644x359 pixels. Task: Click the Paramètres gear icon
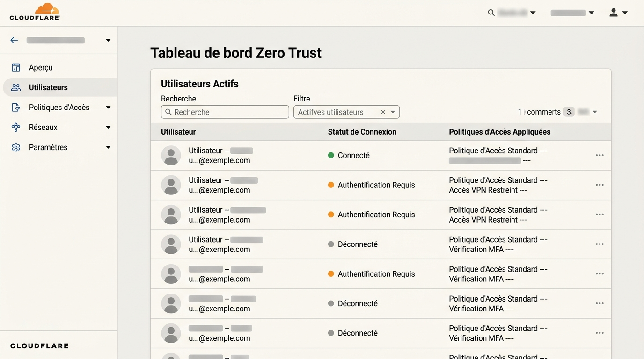[x=16, y=147]
